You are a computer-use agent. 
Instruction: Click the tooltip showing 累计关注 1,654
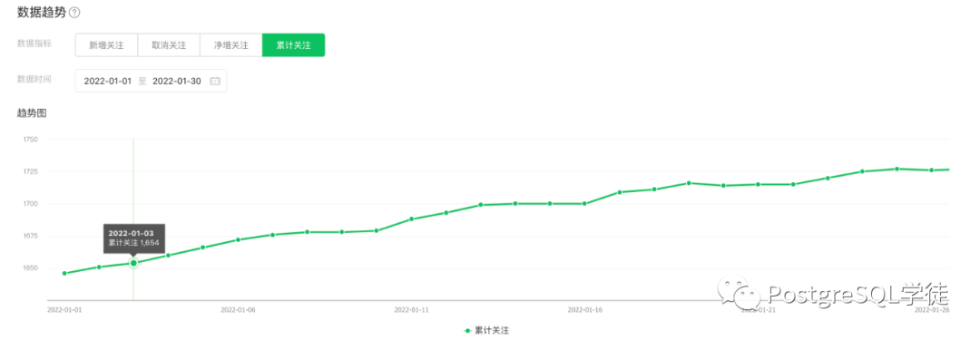(x=133, y=238)
